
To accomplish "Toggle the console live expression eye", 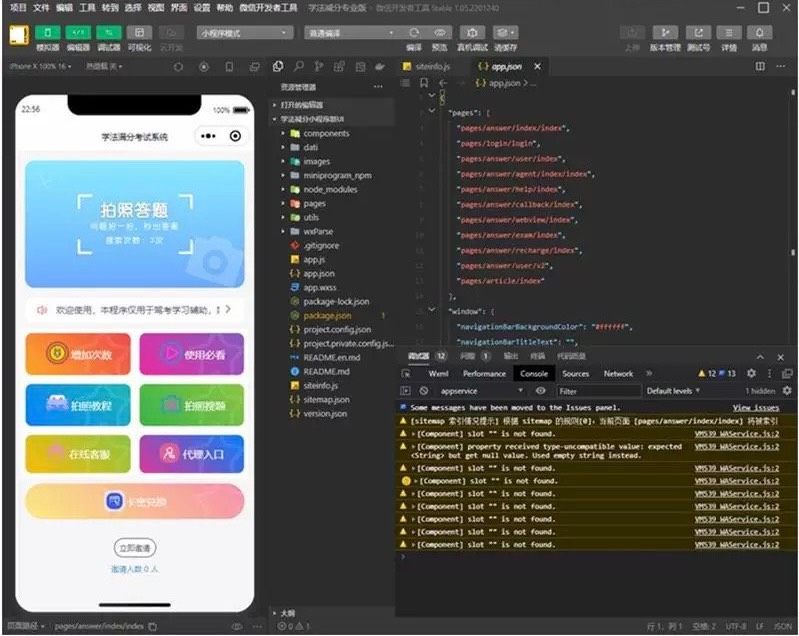I will [x=540, y=391].
